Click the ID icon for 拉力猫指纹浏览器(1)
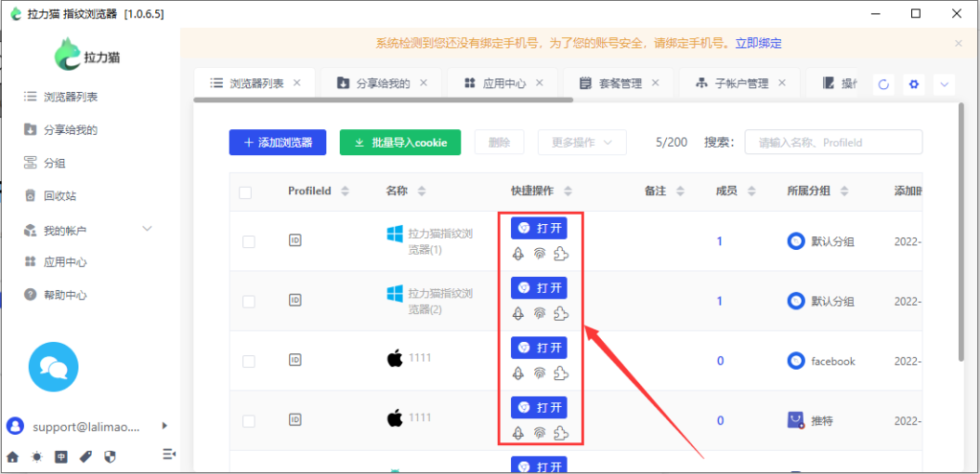This screenshot has width=980, height=474. pos(295,240)
